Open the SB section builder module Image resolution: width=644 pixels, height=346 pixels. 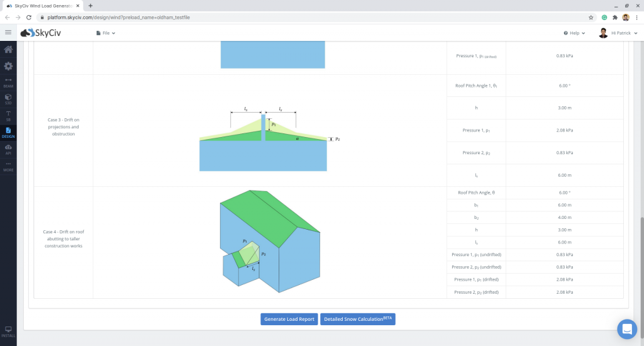coord(8,115)
